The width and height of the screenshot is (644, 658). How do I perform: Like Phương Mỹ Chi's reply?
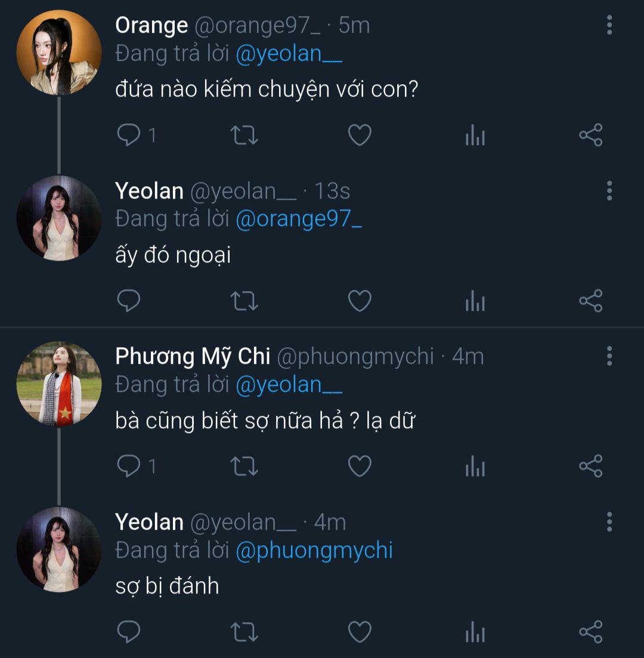[x=360, y=467]
